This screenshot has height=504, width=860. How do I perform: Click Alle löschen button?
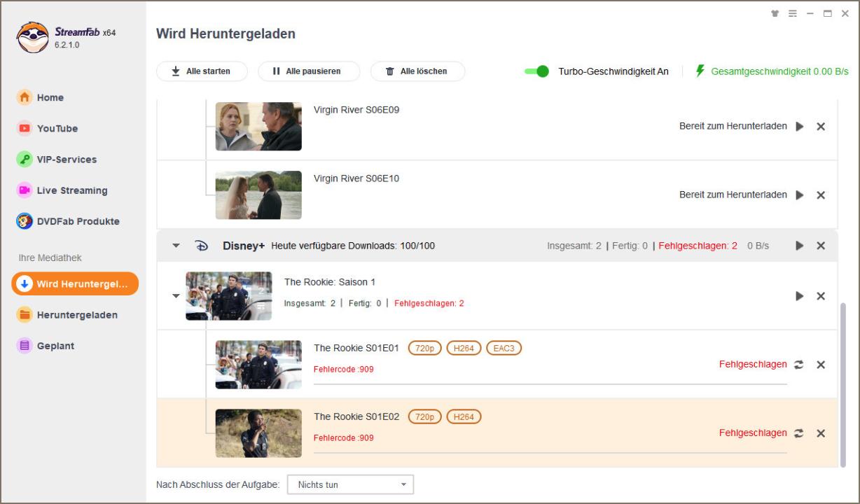(x=417, y=71)
